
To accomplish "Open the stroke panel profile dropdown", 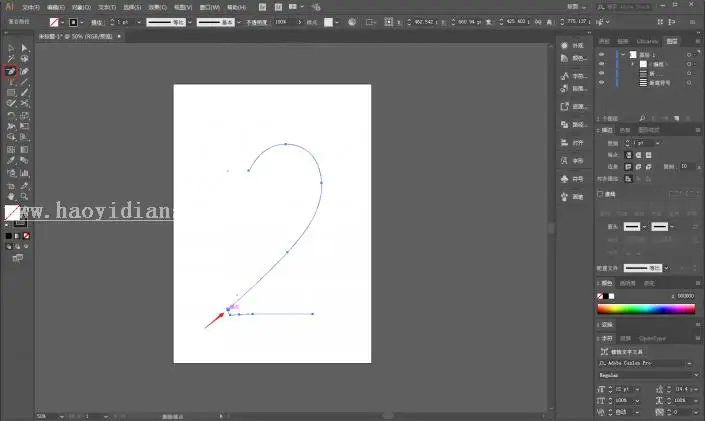I will coord(666,268).
